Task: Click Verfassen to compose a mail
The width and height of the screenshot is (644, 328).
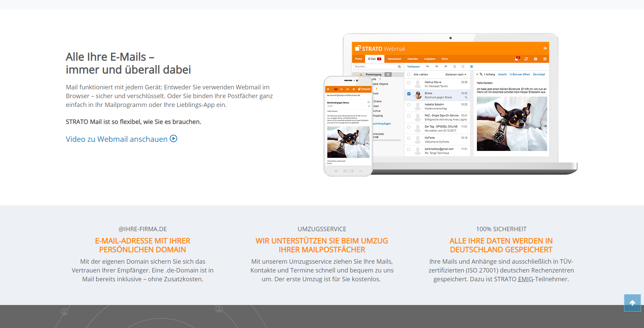Action: coord(413,67)
